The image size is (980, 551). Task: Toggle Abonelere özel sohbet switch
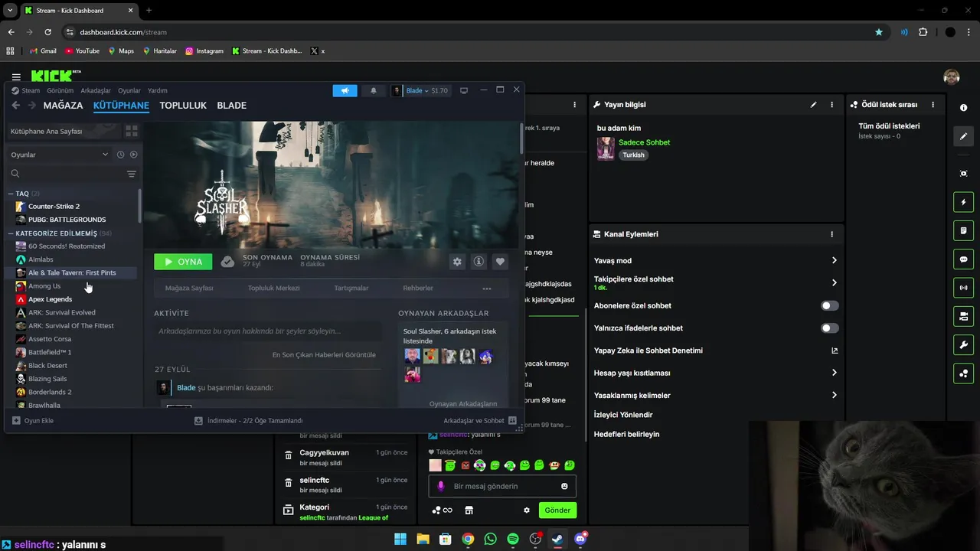click(x=830, y=306)
